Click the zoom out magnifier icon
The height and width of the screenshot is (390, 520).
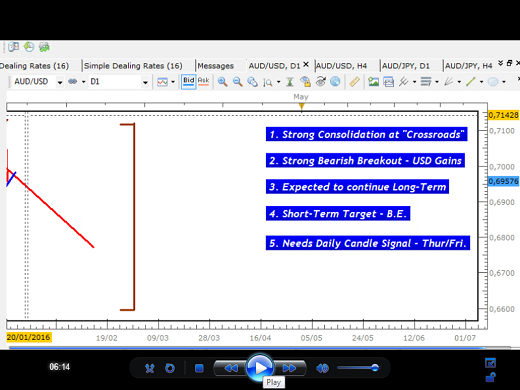click(237, 82)
